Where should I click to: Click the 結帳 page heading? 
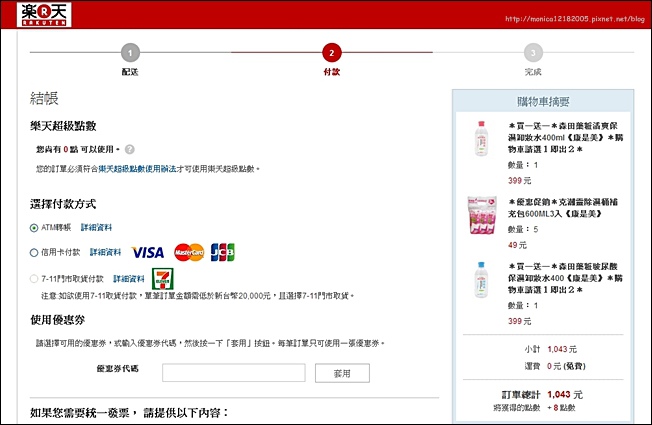[44, 98]
